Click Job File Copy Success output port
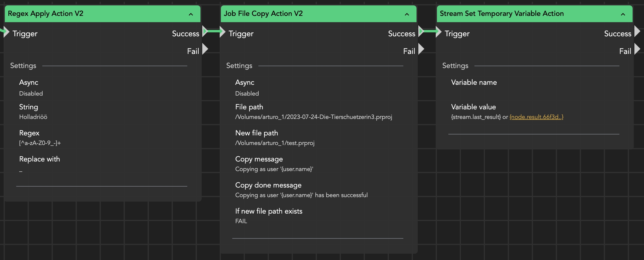Viewport: 644px width, 260px height. [421, 31]
